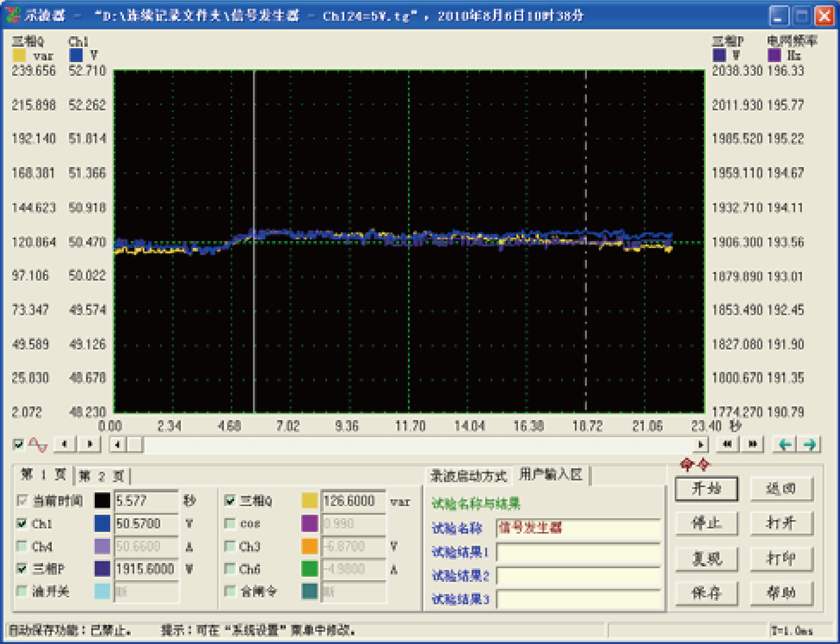Click the orange swatch in the Ch3 row

309,546
